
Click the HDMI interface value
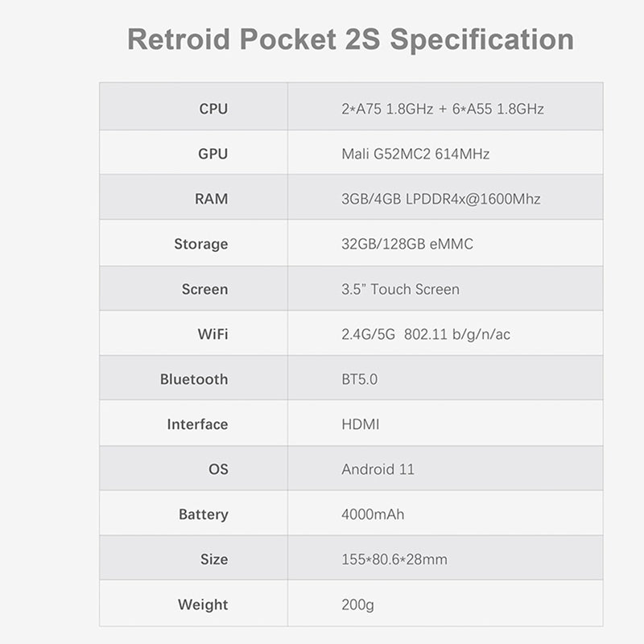click(360, 424)
